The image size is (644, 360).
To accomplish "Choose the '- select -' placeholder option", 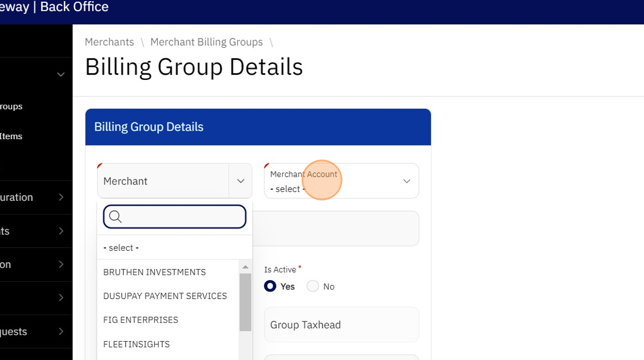I will point(121,248).
